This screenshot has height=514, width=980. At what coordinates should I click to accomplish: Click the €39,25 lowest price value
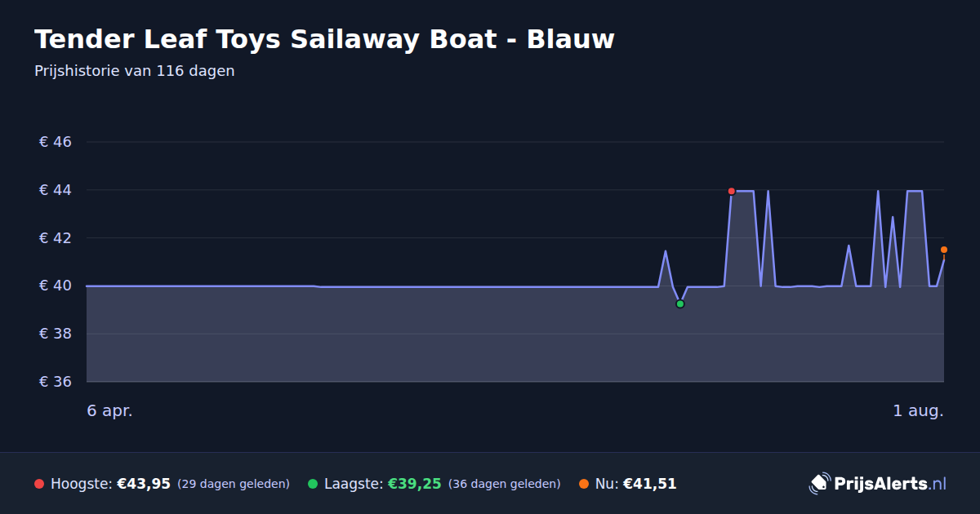point(415,484)
